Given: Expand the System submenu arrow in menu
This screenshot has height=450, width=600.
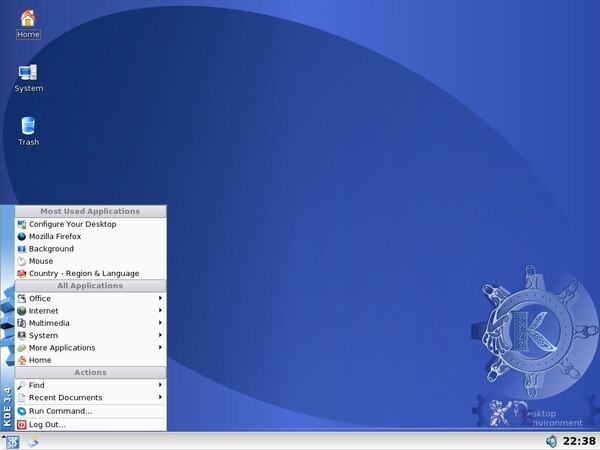Looking at the screenshot, I should (x=160, y=335).
